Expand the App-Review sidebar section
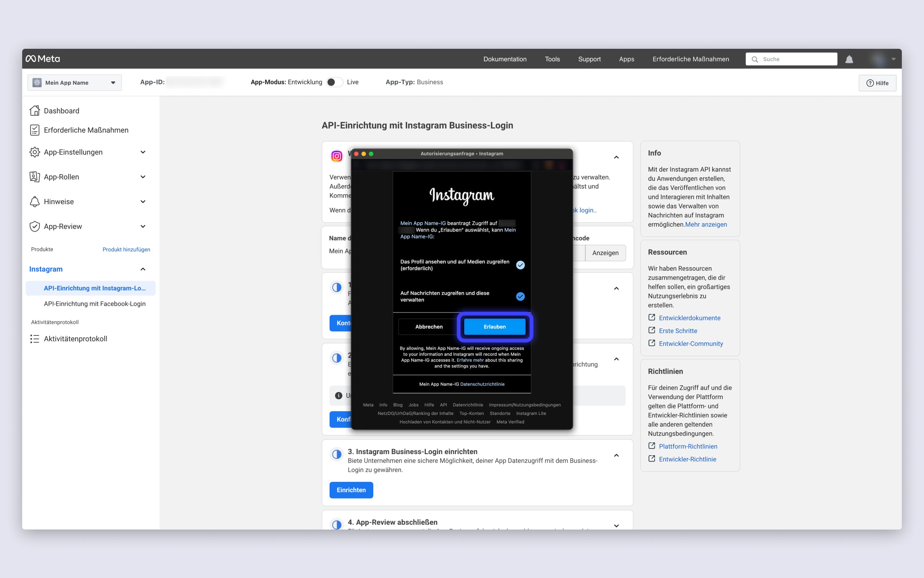Viewport: 924px width, 578px height. (x=143, y=226)
